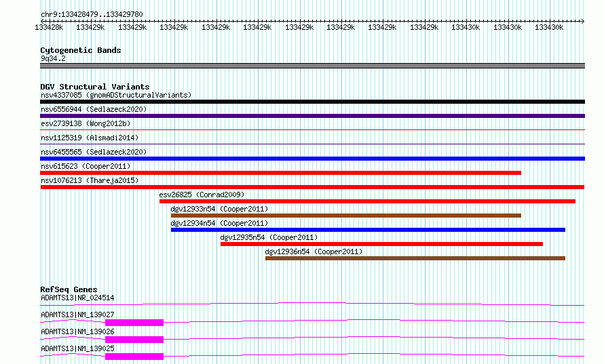Viewport: 604px width, 364px height.
Task: Click ADAMTS13|NM_139026 transcript label
Action: click(x=77, y=331)
